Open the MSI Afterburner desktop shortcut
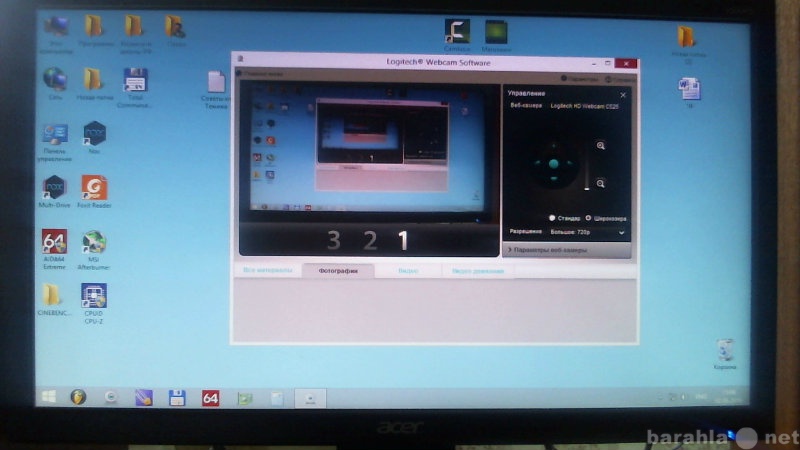This screenshot has height=450, width=800. coord(93,250)
